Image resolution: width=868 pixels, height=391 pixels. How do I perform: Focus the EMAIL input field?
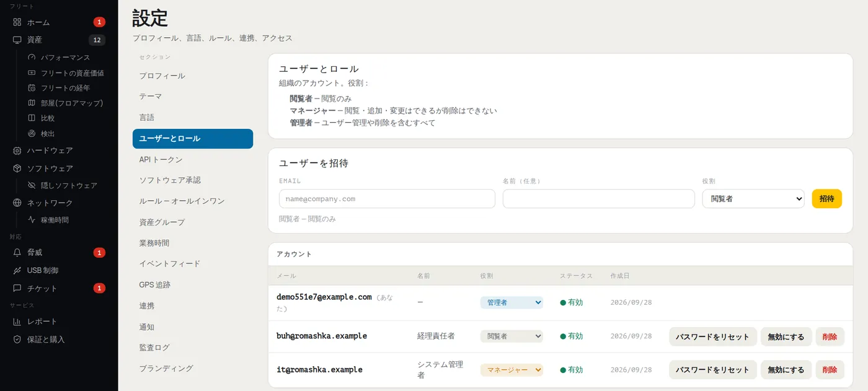tap(387, 199)
